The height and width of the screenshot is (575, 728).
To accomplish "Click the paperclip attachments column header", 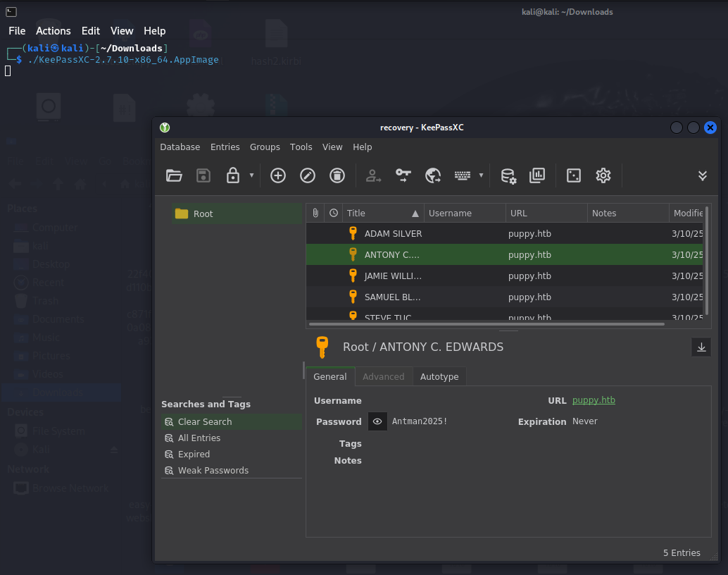I will point(315,214).
